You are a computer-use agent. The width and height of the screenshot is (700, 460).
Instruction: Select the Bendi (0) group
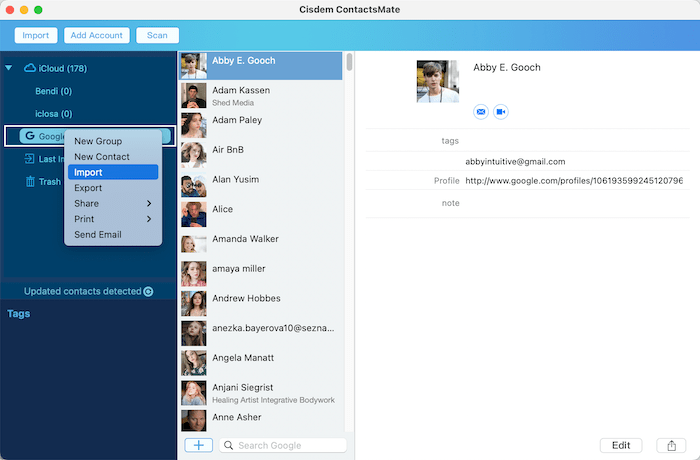(x=54, y=91)
